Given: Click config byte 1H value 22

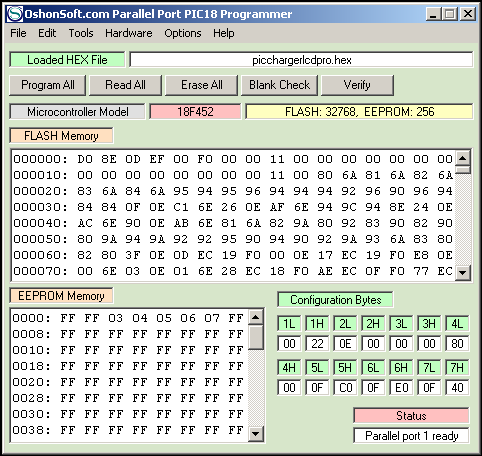Looking at the screenshot, I should coord(317,343).
